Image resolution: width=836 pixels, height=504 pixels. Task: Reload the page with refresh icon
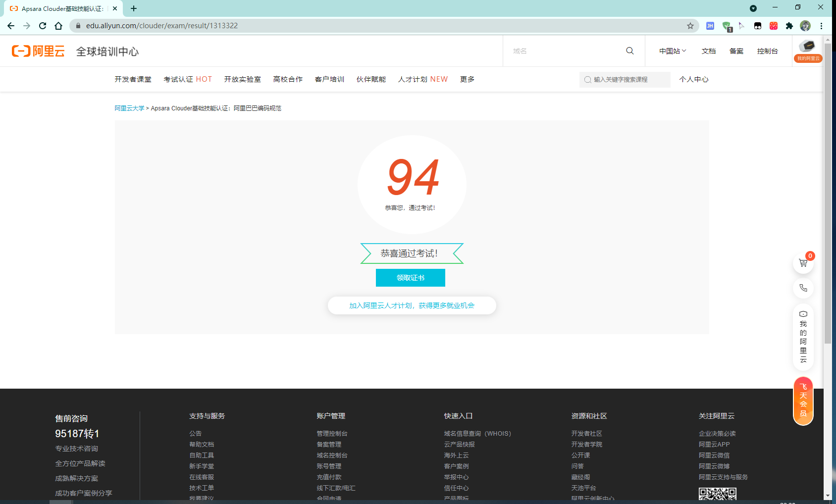[43, 26]
